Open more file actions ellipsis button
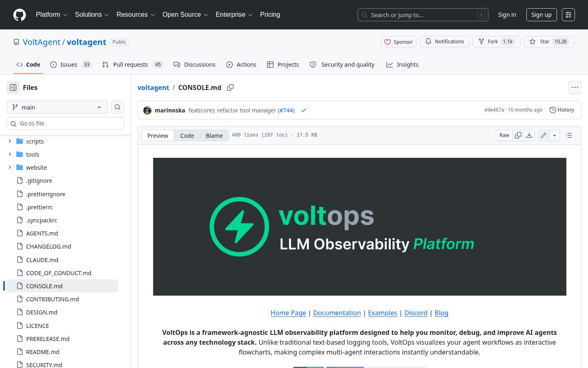The height and width of the screenshot is (368, 588). (x=575, y=88)
